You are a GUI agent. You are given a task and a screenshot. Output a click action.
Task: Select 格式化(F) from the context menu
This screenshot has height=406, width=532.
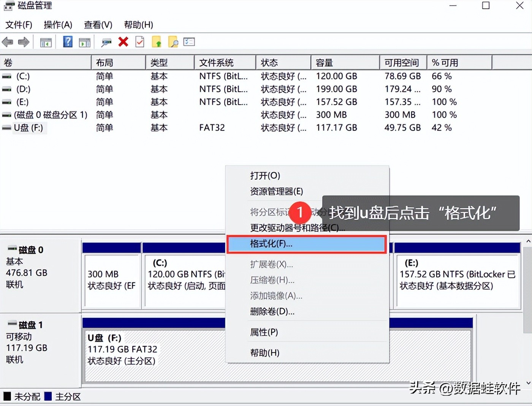tap(271, 244)
